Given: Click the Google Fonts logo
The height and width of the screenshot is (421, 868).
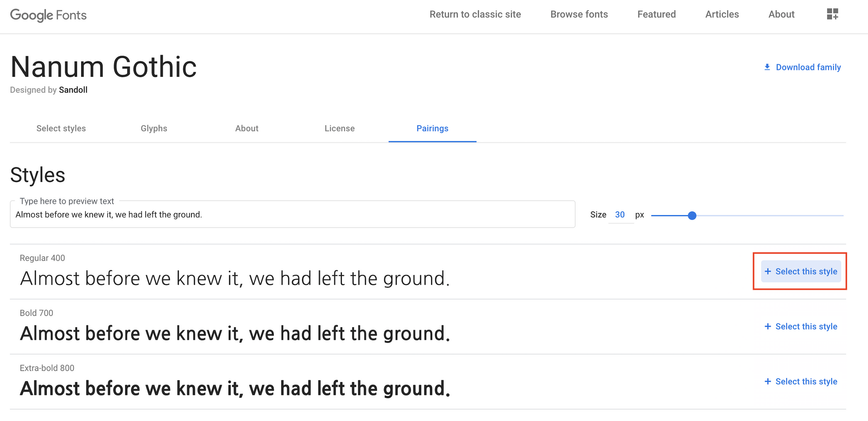Looking at the screenshot, I should click(48, 15).
